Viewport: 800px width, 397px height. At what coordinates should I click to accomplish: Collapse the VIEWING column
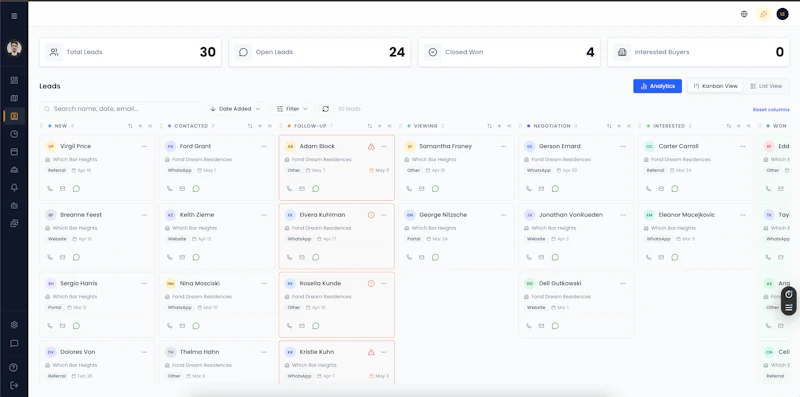509,126
